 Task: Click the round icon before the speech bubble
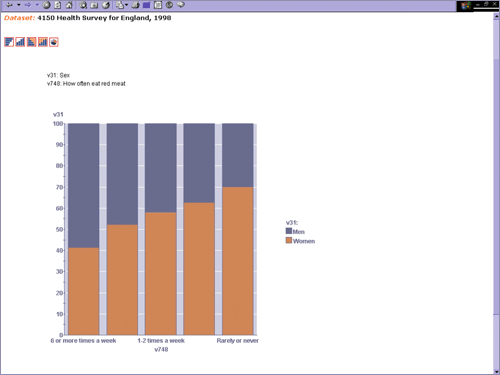(x=169, y=5)
